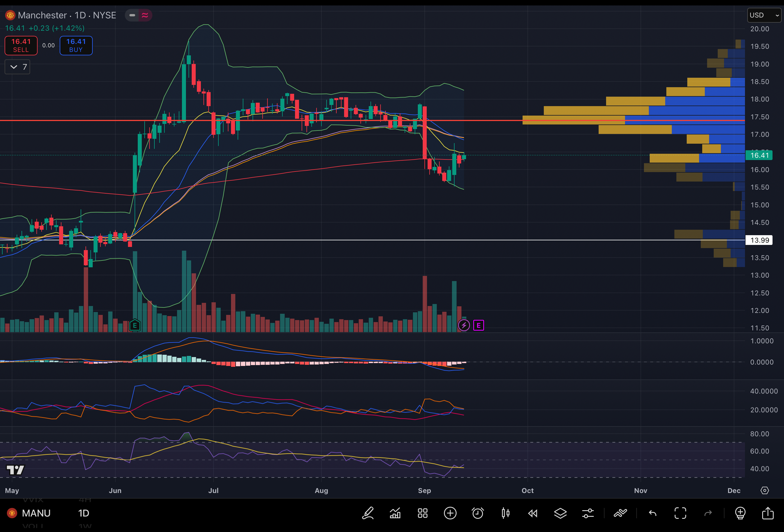The height and width of the screenshot is (532, 784).
Task: Click the bar replay rewind icon
Action: tap(533, 513)
